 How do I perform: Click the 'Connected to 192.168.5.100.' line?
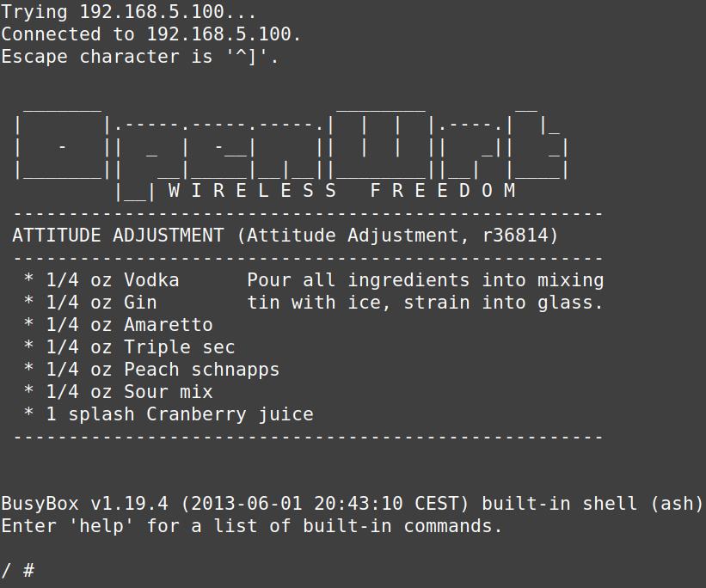pyautogui.click(x=151, y=34)
